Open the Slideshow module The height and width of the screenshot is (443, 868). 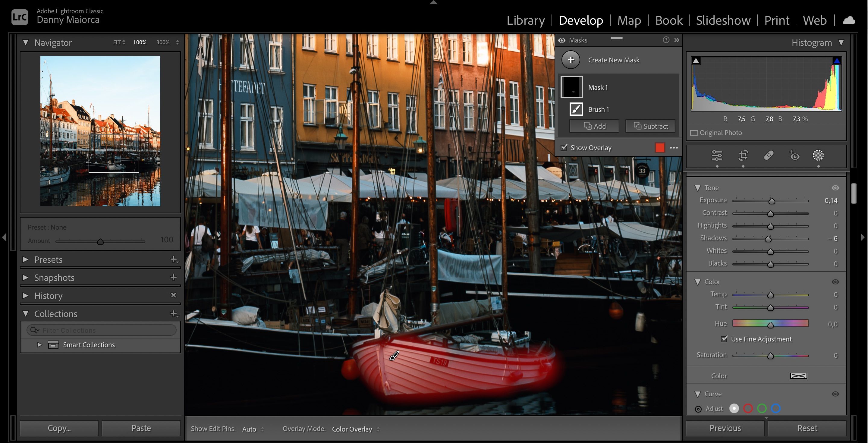point(723,20)
